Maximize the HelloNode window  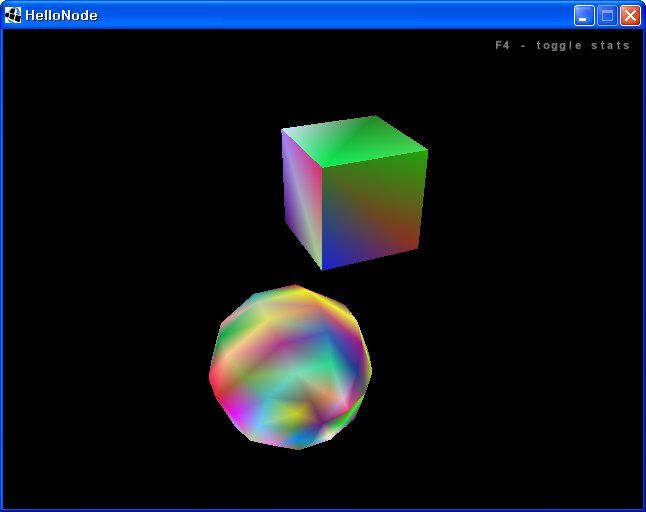point(607,16)
